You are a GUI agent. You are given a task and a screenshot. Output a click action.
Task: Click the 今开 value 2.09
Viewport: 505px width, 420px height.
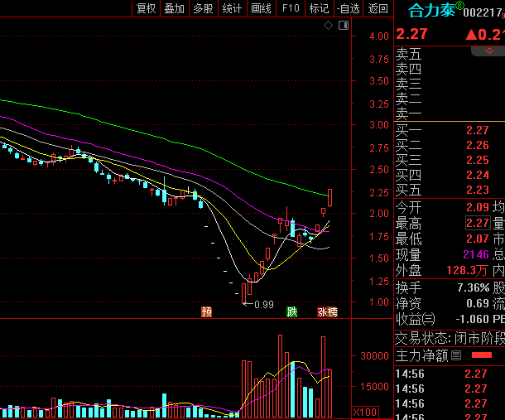(478, 207)
